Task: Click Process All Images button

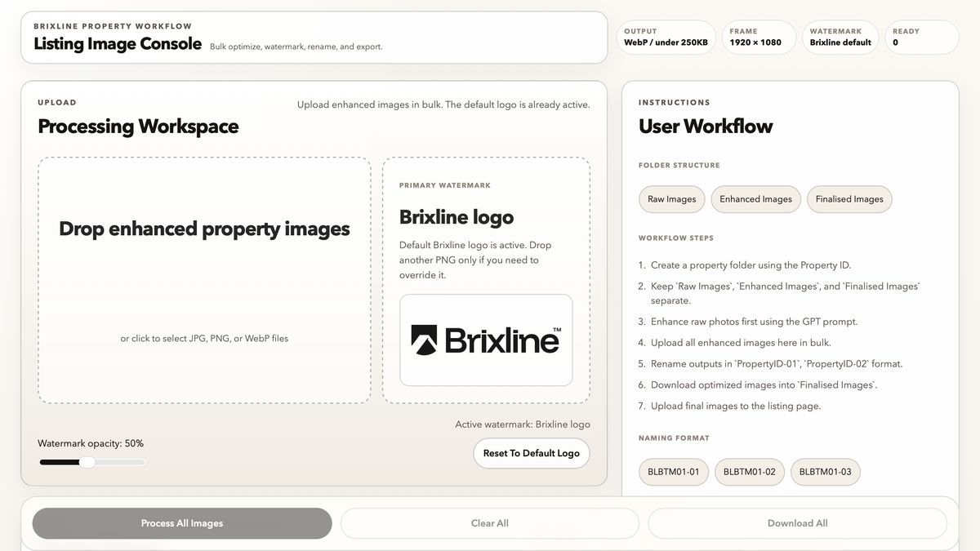Action: 182,523
